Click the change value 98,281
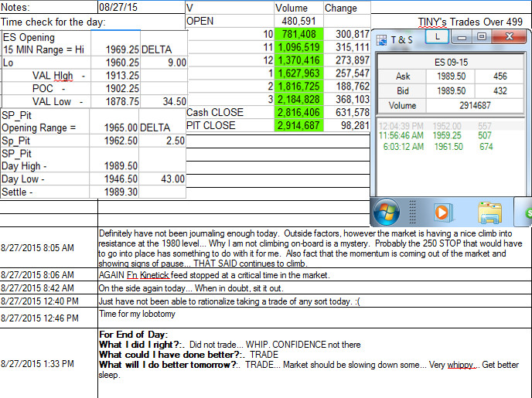 (x=347, y=125)
